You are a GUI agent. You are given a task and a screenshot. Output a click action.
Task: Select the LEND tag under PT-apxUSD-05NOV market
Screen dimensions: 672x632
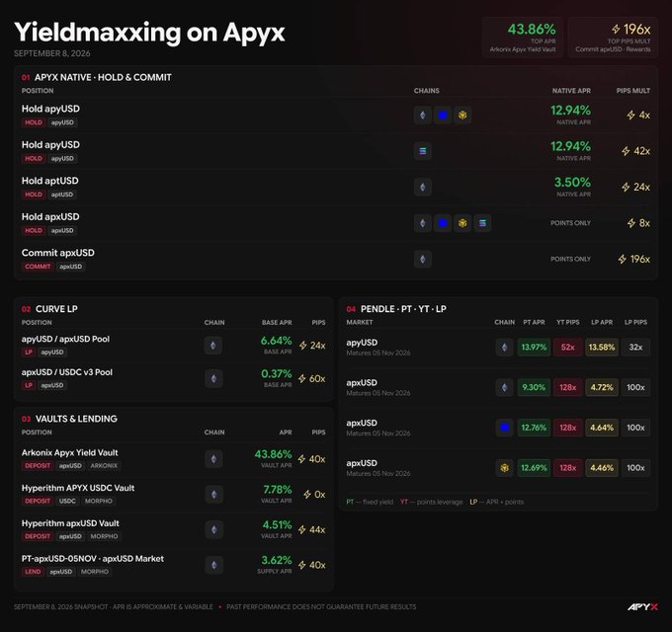pos(33,572)
